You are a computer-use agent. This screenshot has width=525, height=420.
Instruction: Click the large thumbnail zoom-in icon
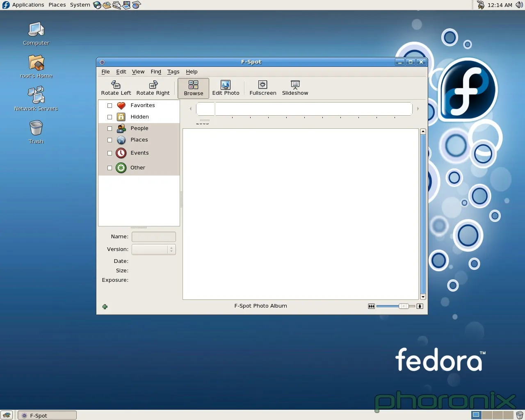420,306
